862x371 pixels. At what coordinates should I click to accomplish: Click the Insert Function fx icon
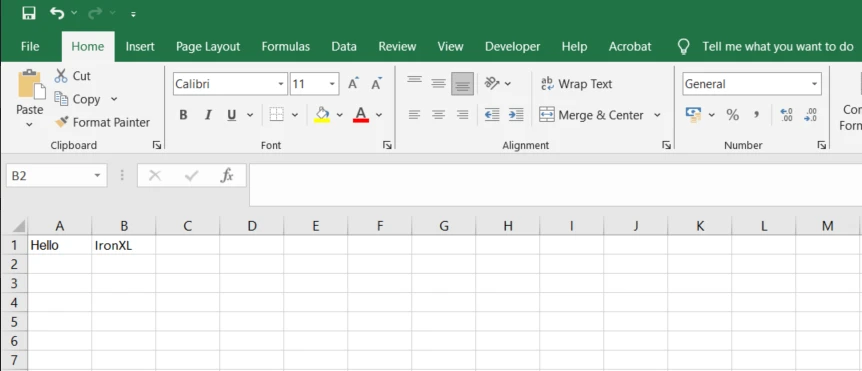[x=226, y=176]
